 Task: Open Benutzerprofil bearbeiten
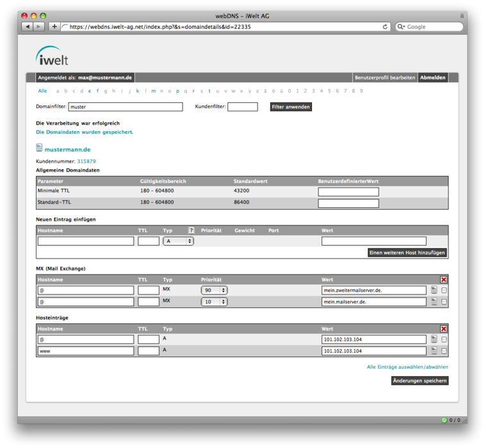tap(385, 77)
